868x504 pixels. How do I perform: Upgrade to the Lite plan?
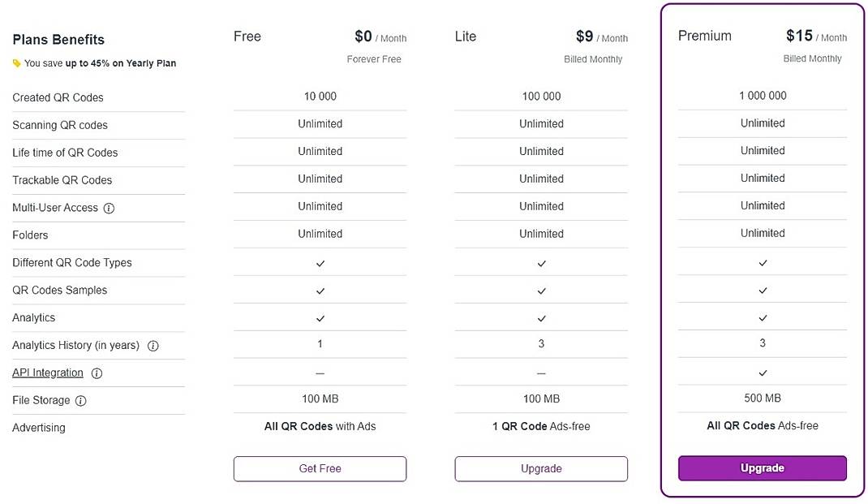541,468
